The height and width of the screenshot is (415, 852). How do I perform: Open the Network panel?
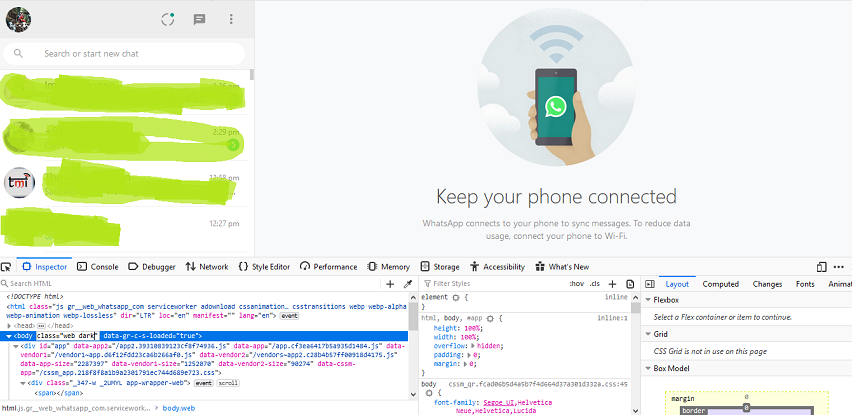click(x=206, y=267)
